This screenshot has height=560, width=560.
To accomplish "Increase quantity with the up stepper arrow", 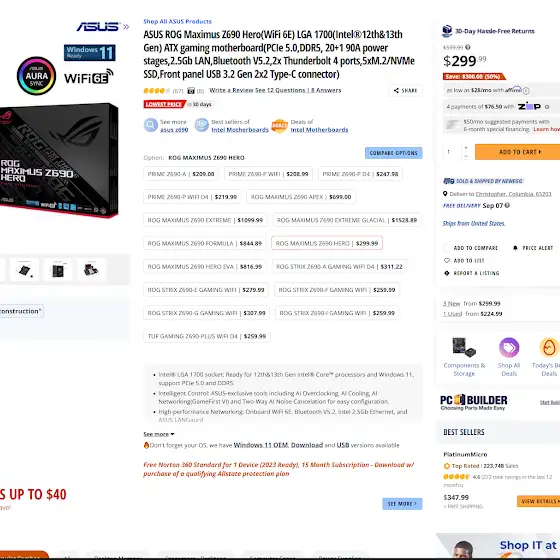I will [x=466, y=148].
